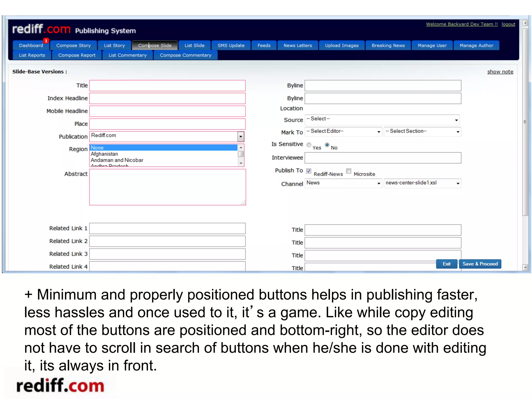This screenshot has height=399, width=532.
Task: Click the show note link
Action: coord(500,72)
